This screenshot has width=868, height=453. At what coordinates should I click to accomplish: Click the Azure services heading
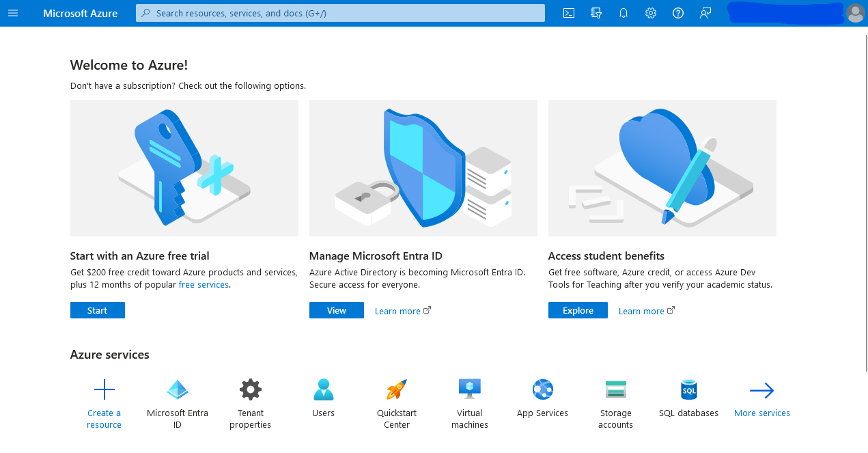tap(110, 355)
